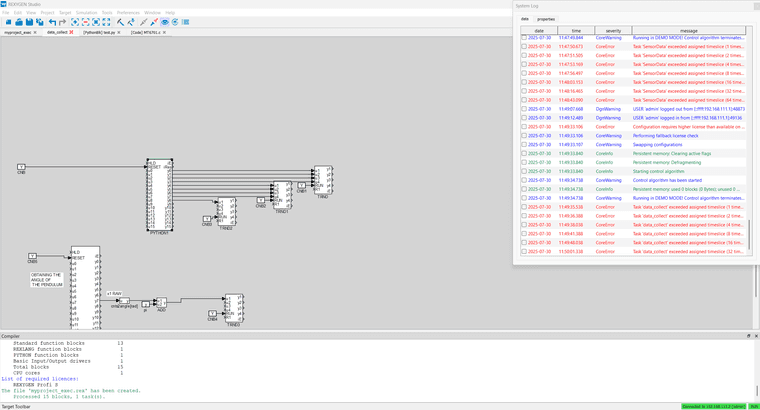Open the View menu
This screenshot has height=410, width=760.
click(31, 13)
